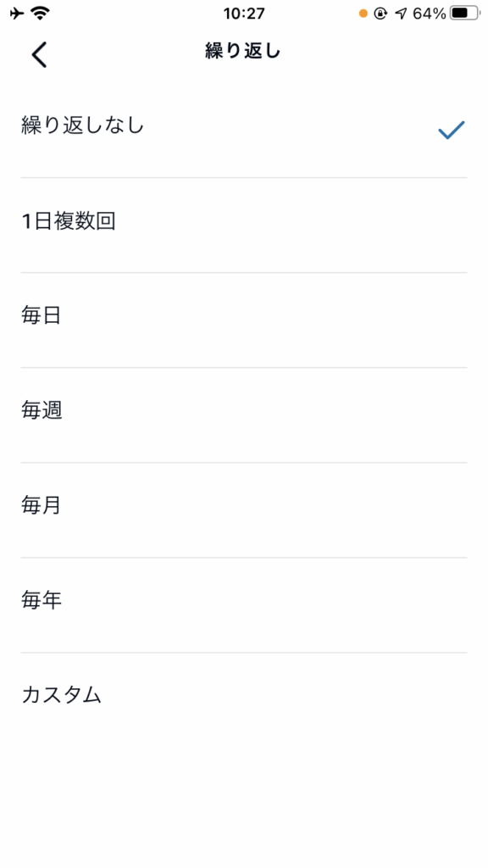The width and height of the screenshot is (488, 868).
Task: Tap the 繰り返し page title
Action: coord(243,52)
